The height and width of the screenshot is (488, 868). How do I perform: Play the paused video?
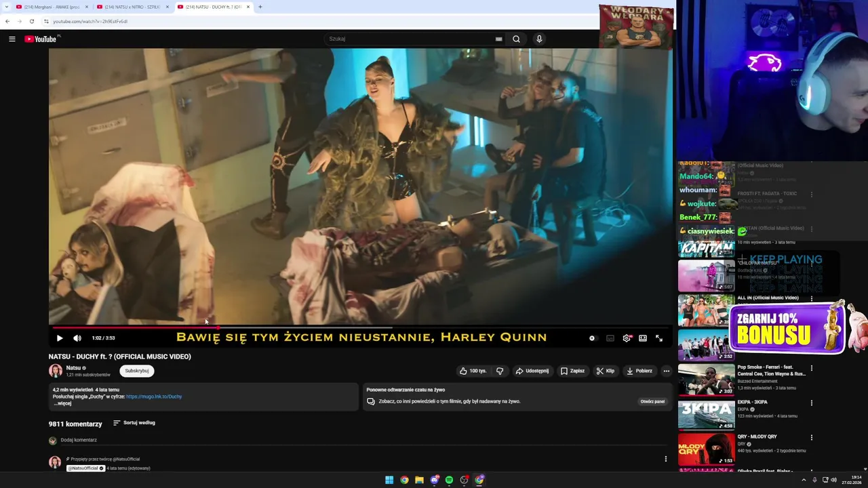(59, 338)
